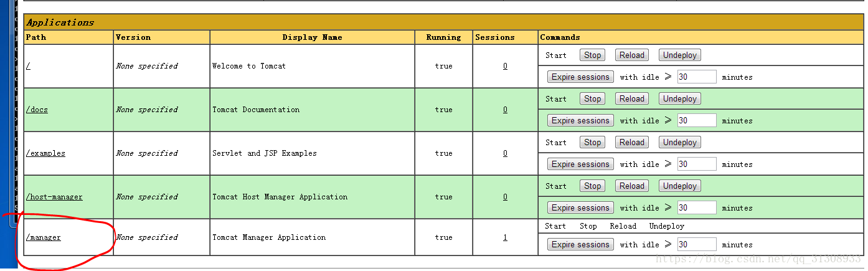This screenshot has width=868, height=271.
Task: Click the 'Tomcat Host Manager Application' display name
Action: coord(280,197)
